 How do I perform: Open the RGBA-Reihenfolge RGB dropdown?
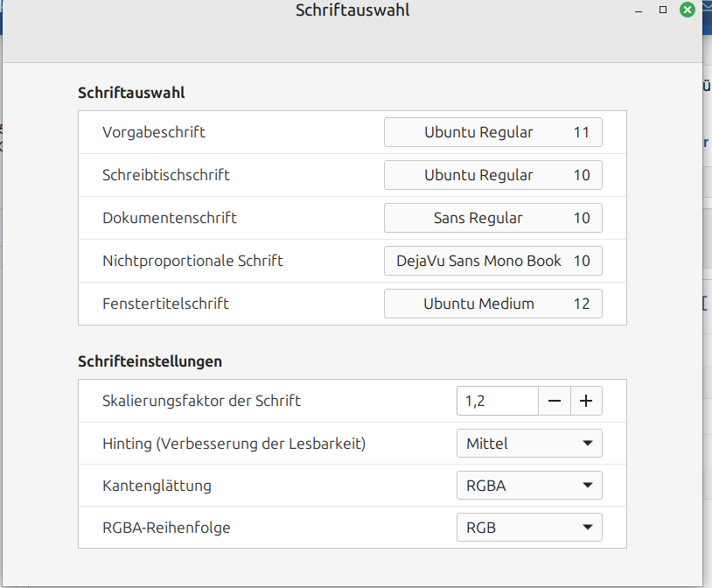point(528,528)
